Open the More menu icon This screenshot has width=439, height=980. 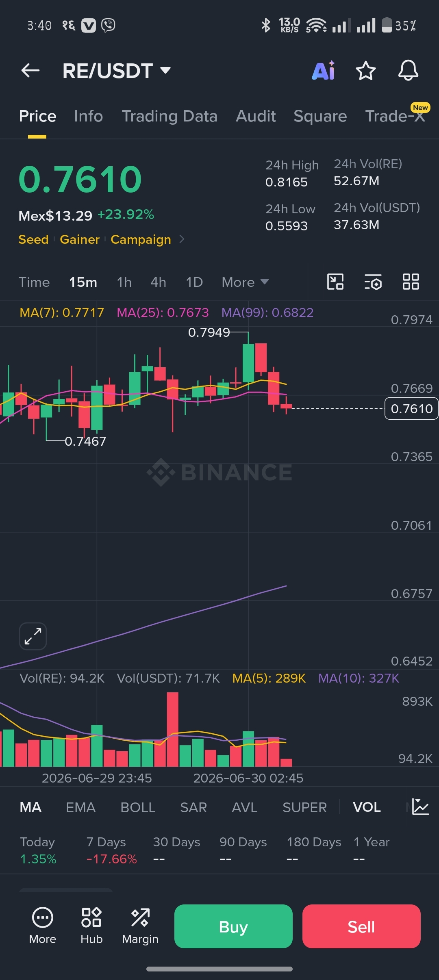(42, 926)
